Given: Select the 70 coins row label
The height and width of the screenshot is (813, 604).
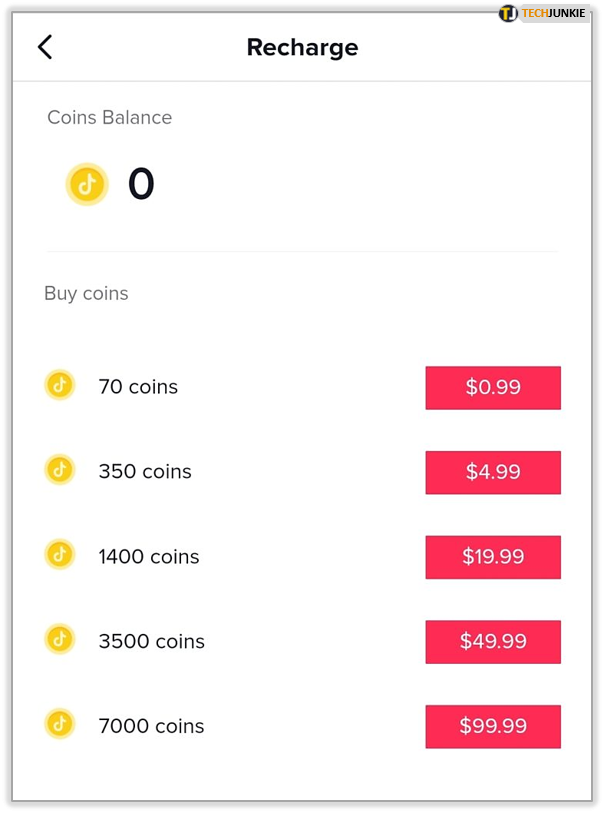Looking at the screenshot, I should point(138,387).
